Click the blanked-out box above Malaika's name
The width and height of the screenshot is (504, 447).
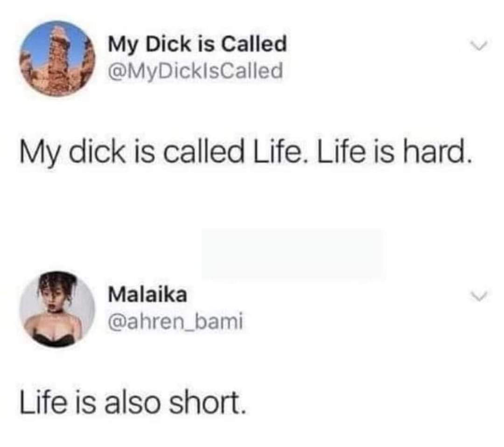293,254
